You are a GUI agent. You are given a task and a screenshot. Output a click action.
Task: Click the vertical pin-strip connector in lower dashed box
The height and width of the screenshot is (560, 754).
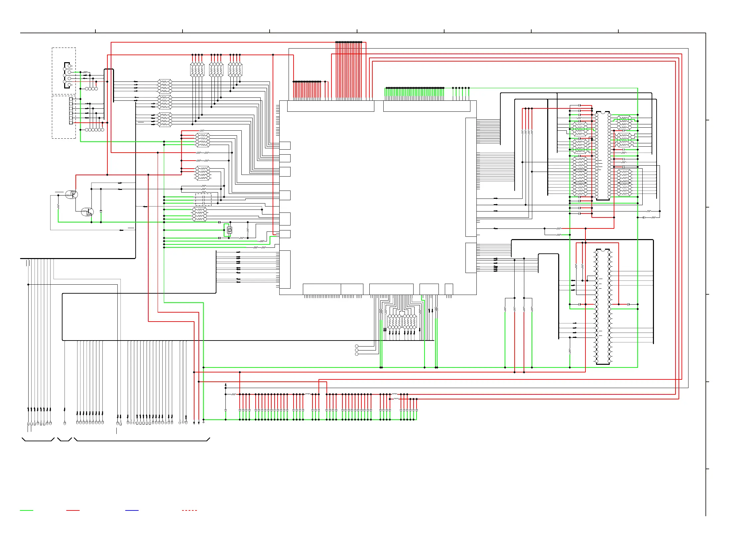(x=71, y=111)
